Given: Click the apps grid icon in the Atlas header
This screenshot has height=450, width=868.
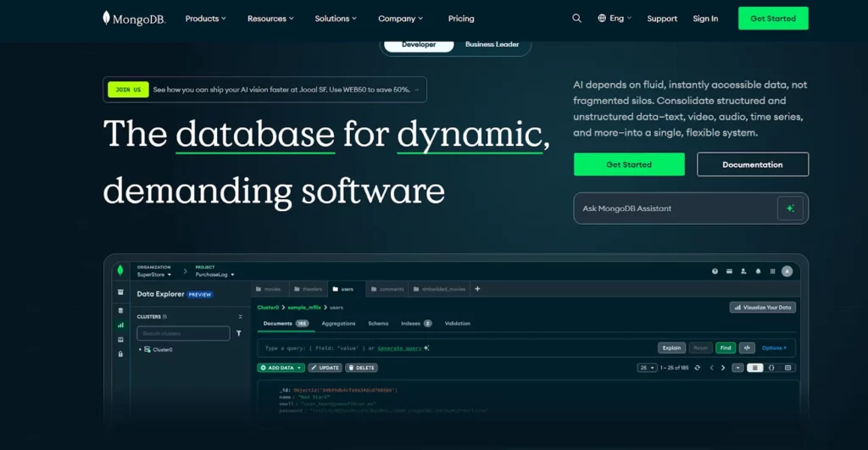Looking at the screenshot, I should [772, 271].
